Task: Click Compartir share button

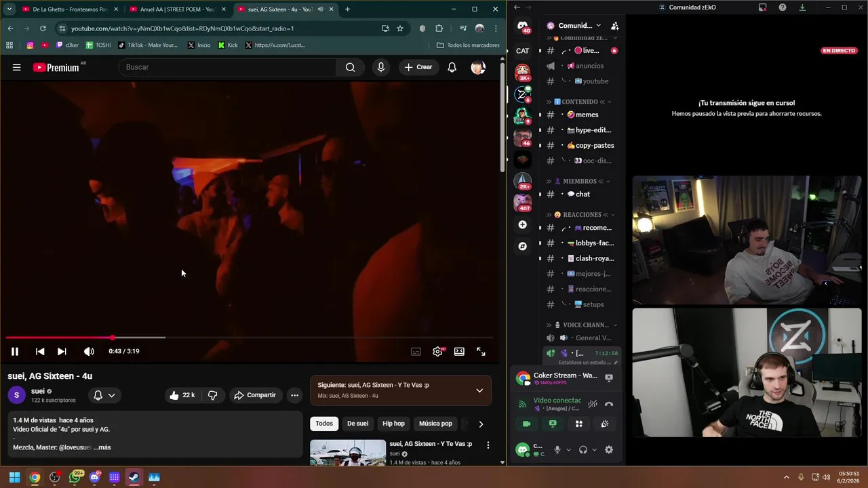Action: 255,395
